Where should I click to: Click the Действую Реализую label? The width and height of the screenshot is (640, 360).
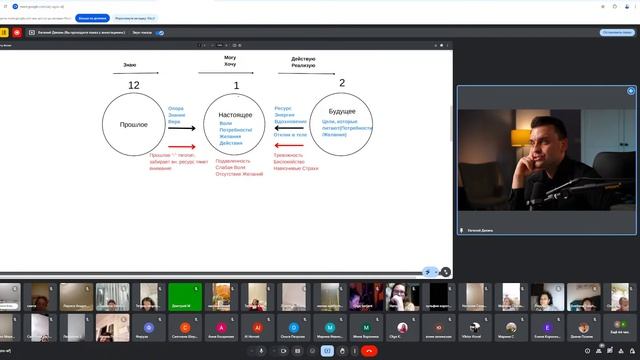click(303, 62)
